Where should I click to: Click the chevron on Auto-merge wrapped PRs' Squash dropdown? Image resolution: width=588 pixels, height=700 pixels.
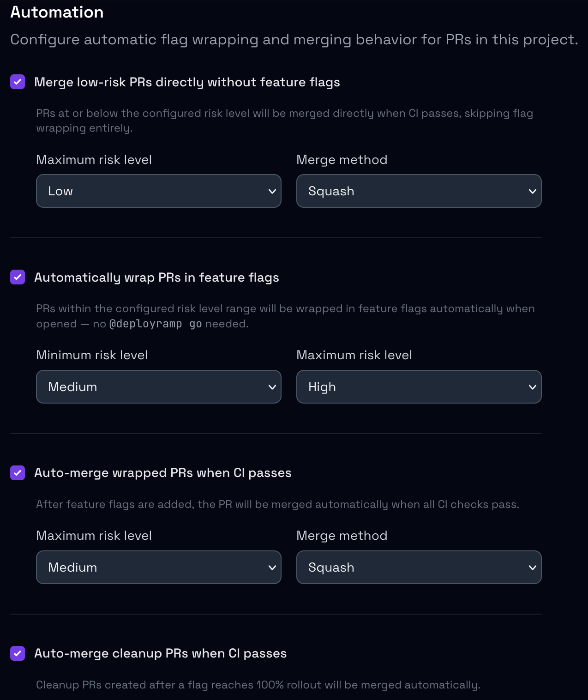coord(532,567)
